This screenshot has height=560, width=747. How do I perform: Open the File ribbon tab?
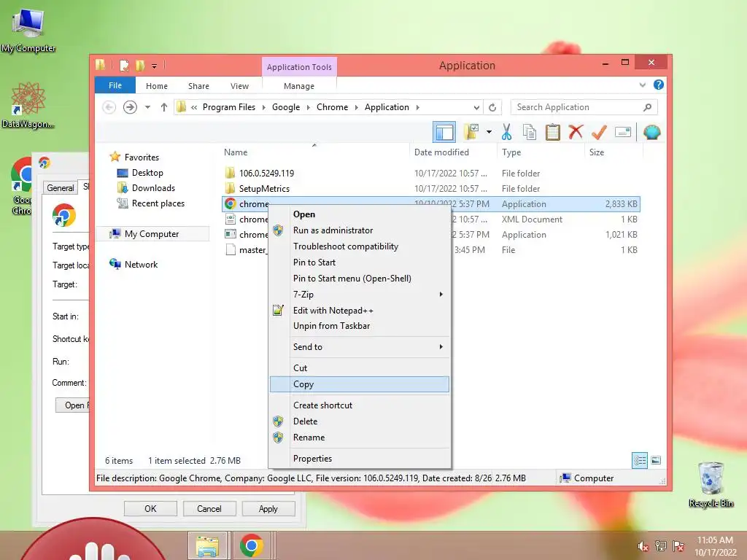click(x=115, y=85)
